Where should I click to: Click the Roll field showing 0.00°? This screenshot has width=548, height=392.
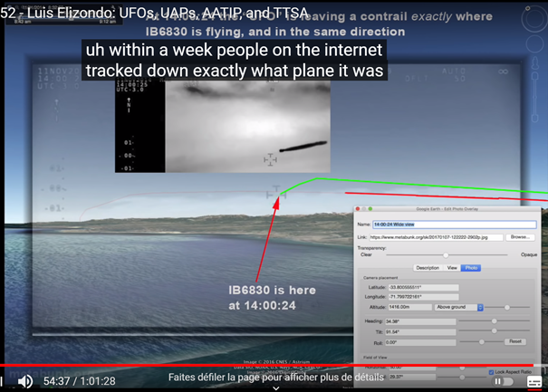tap(420, 343)
